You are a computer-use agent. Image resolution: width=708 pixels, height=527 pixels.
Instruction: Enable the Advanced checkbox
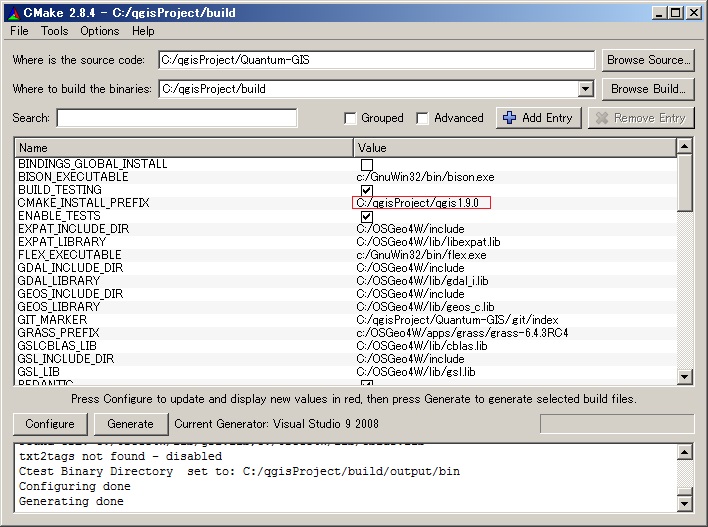423,118
